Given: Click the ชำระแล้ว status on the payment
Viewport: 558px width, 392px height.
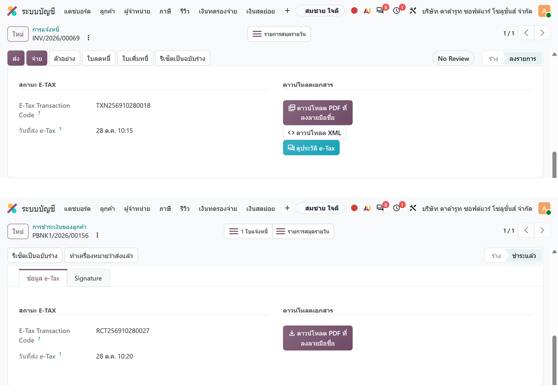Looking at the screenshot, I should tap(524, 255).
